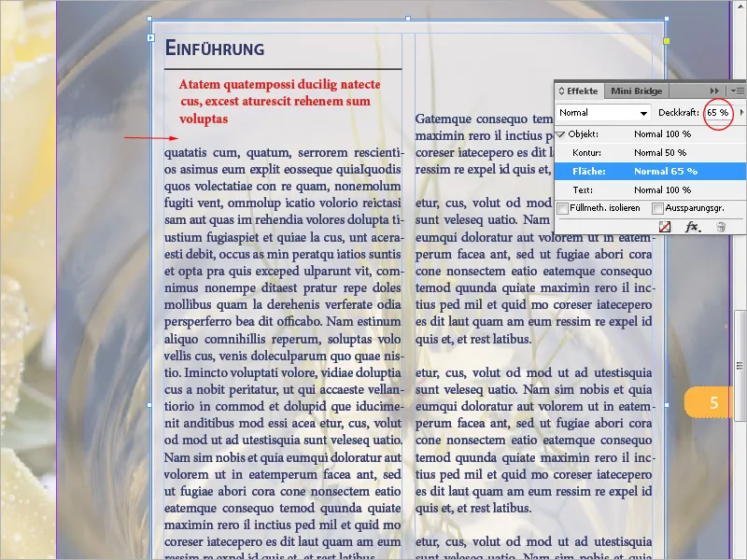Open the Normal blend mode dropdown
Image resolution: width=747 pixels, height=560 pixels.
(x=603, y=113)
